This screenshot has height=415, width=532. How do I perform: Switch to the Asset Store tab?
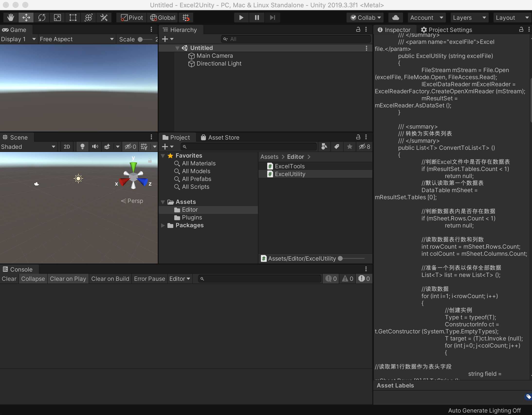coord(220,138)
